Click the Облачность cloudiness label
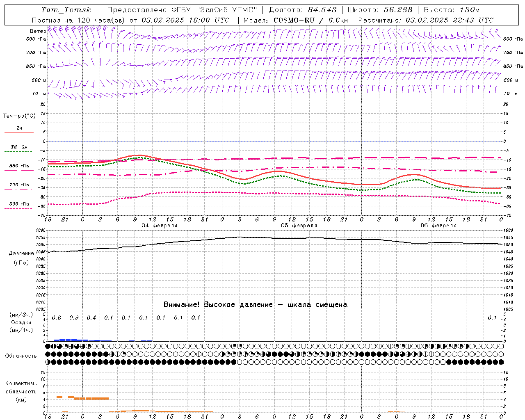The height and width of the screenshot is (420, 525). point(21,356)
